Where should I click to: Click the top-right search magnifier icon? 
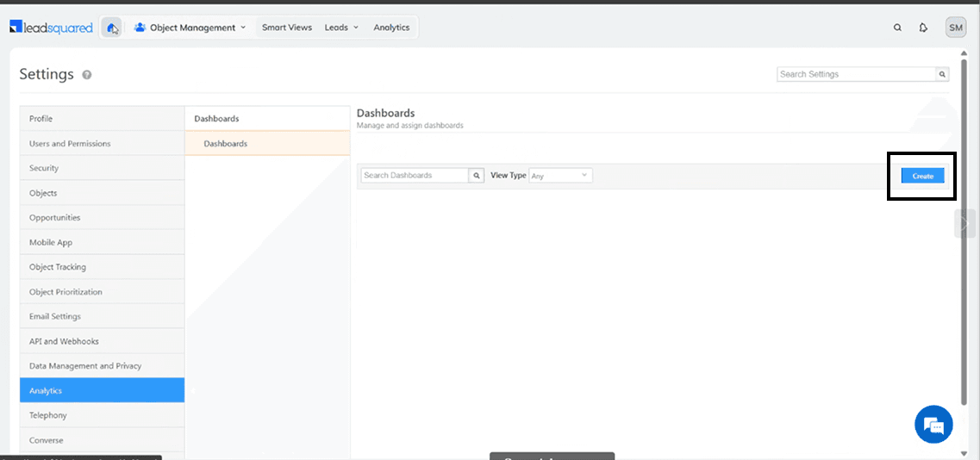click(897, 28)
